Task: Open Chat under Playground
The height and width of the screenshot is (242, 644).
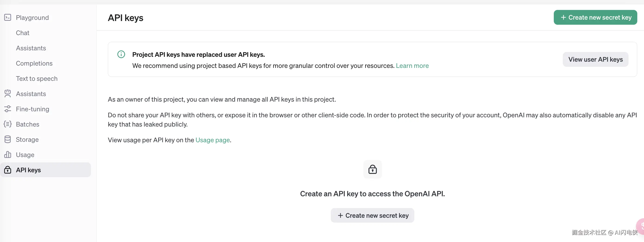Action: (22, 33)
